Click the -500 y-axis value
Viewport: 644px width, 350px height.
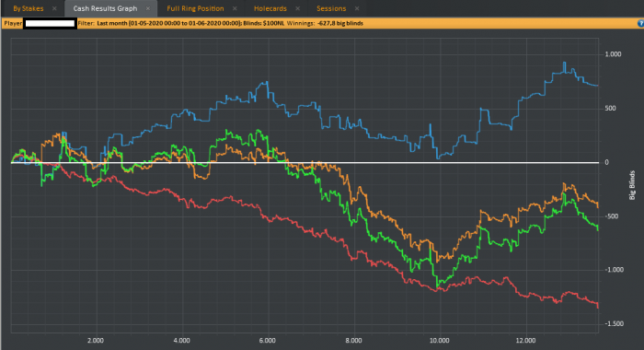pyautogui.click(x=611, y=216)
